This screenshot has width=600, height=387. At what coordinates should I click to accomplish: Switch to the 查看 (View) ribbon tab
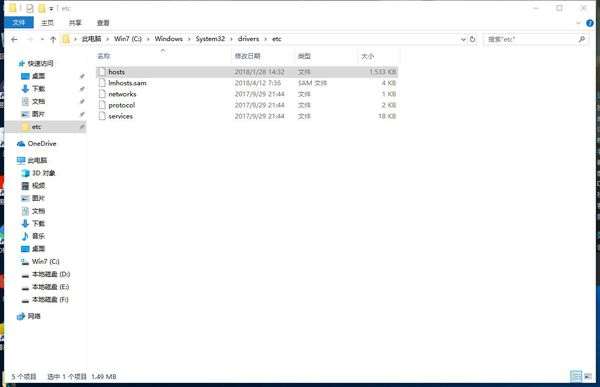(103, 23)
